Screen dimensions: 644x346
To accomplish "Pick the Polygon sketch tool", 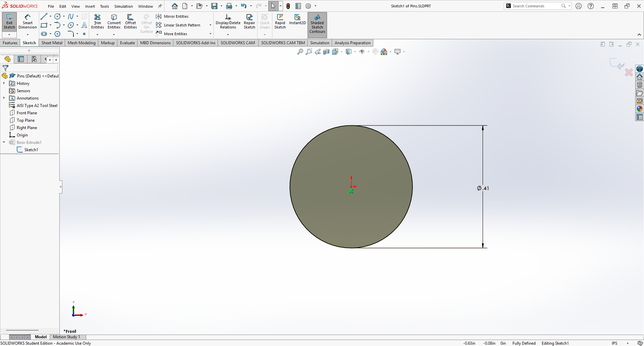I will click(57, 34).
